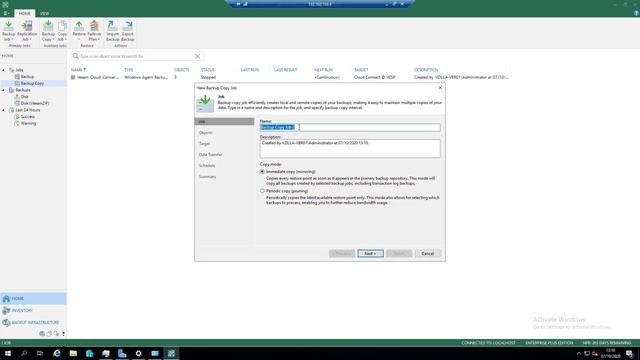The width and height of the screenshot is (640, 360).
Task: Click the Next button in wizard
Action: [370, 253]
